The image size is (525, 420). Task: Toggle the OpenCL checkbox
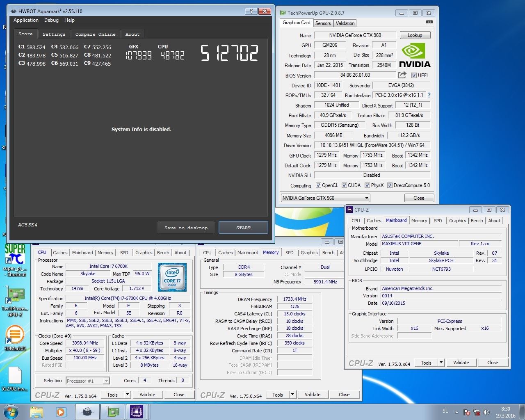[x=318, y=185]
